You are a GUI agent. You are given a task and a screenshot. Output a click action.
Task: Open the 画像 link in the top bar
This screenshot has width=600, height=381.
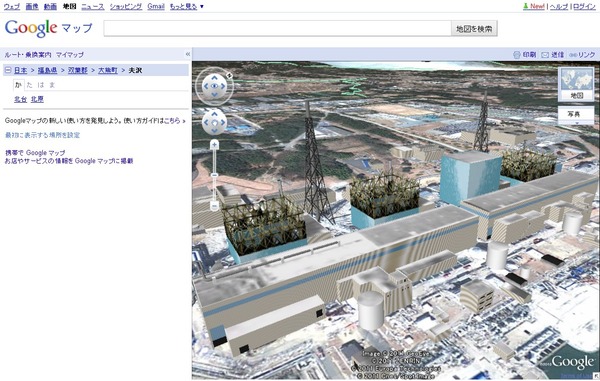tap(32, 7)
